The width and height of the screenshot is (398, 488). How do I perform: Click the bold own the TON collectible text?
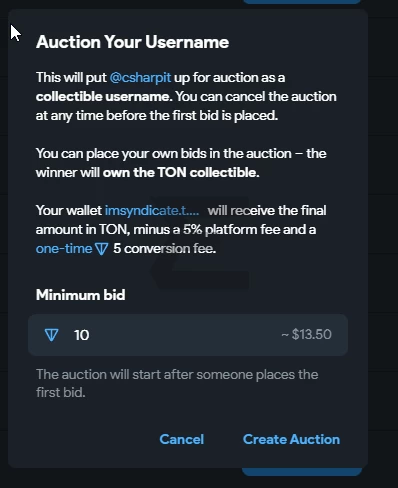point(181,173)
